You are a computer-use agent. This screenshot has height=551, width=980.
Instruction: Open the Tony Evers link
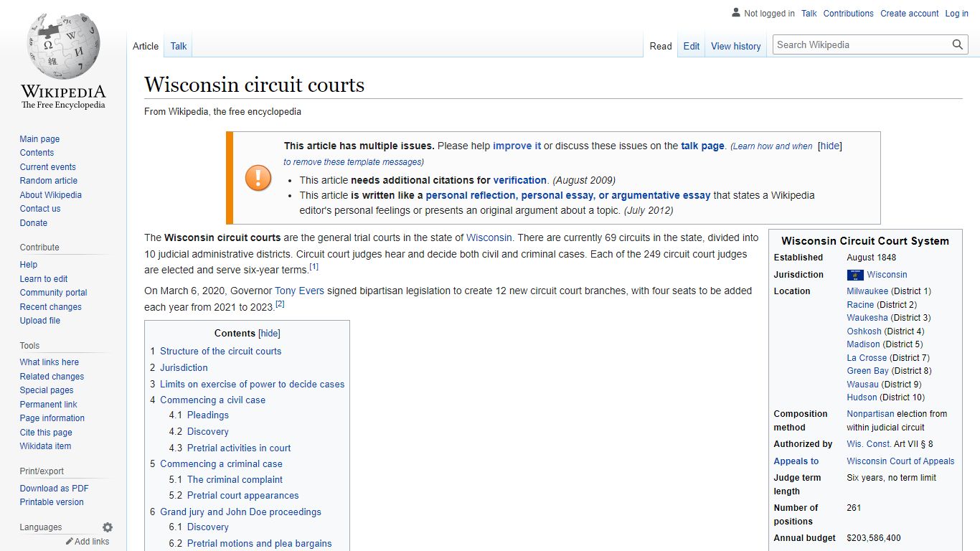[x=299, y=291]
